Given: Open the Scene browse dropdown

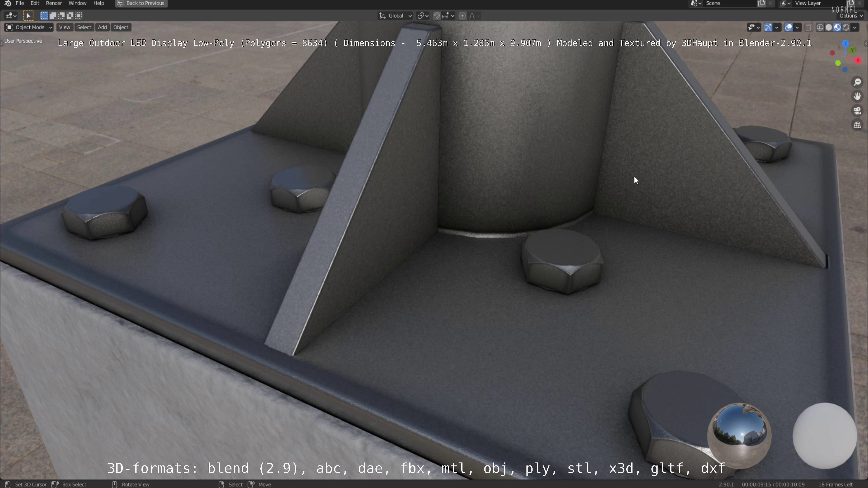Looking at the screenshot, I should click(x=696, y=3).
